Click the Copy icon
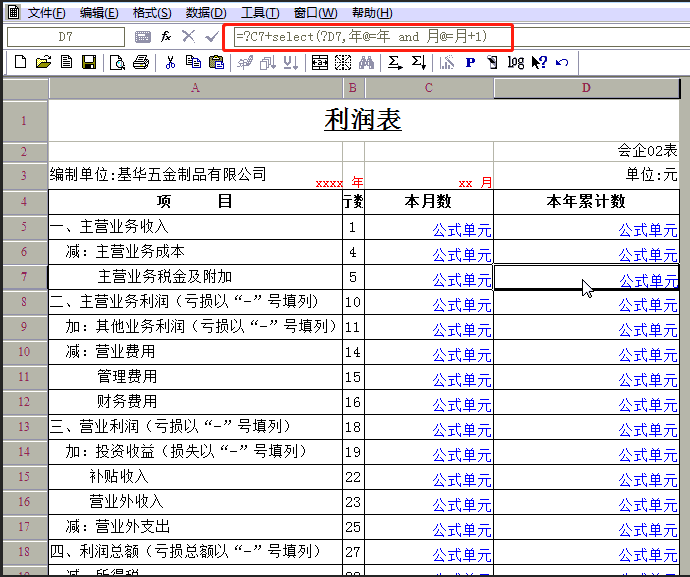Screen dimensions: 690x577 (193, 62)
